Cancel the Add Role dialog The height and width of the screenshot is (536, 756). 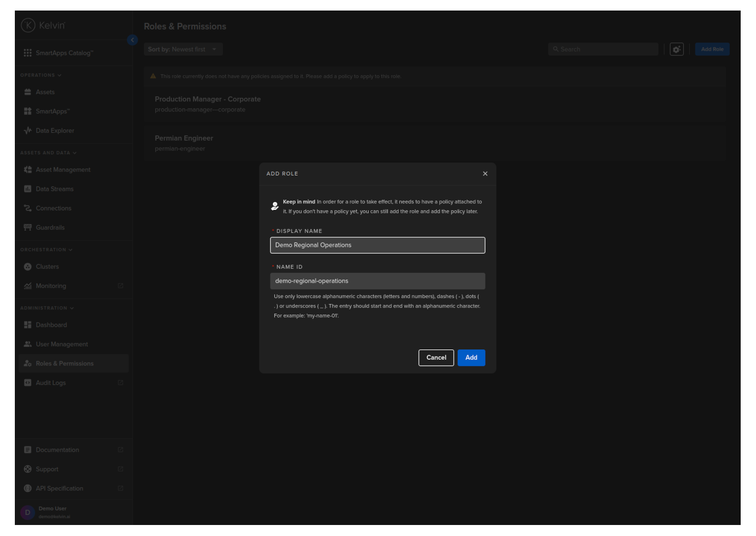pyautogui.click(x=436, y=357)
